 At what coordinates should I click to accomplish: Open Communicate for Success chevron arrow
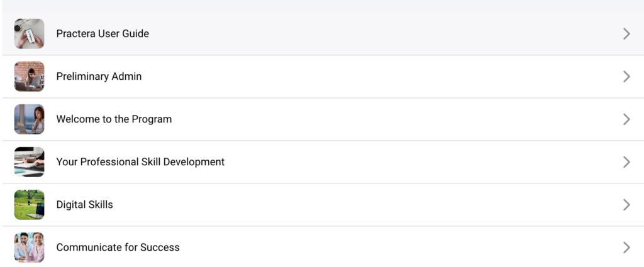tap(626, 248)
